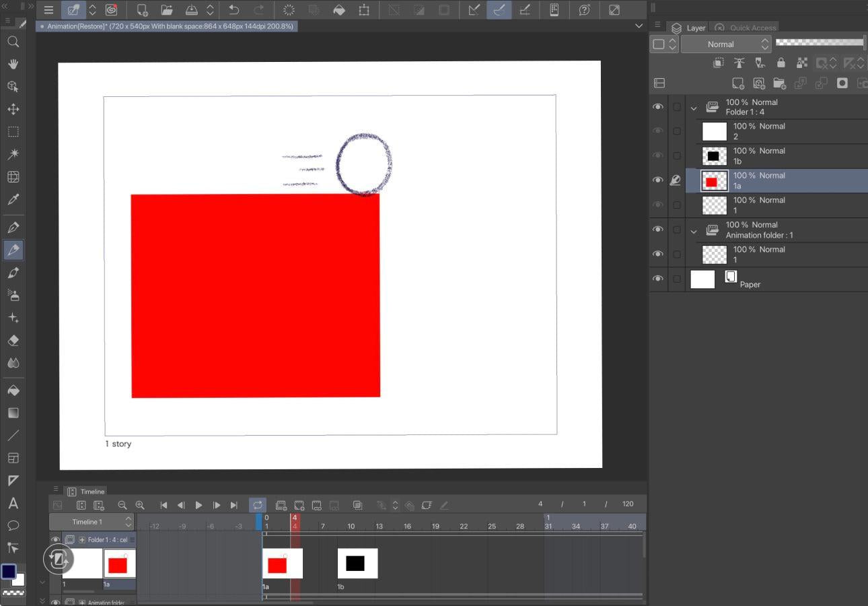This screenshot has height=606, width=868.
Task: Click the Scale/Rotate transform icon
Action: pos(364,10)
